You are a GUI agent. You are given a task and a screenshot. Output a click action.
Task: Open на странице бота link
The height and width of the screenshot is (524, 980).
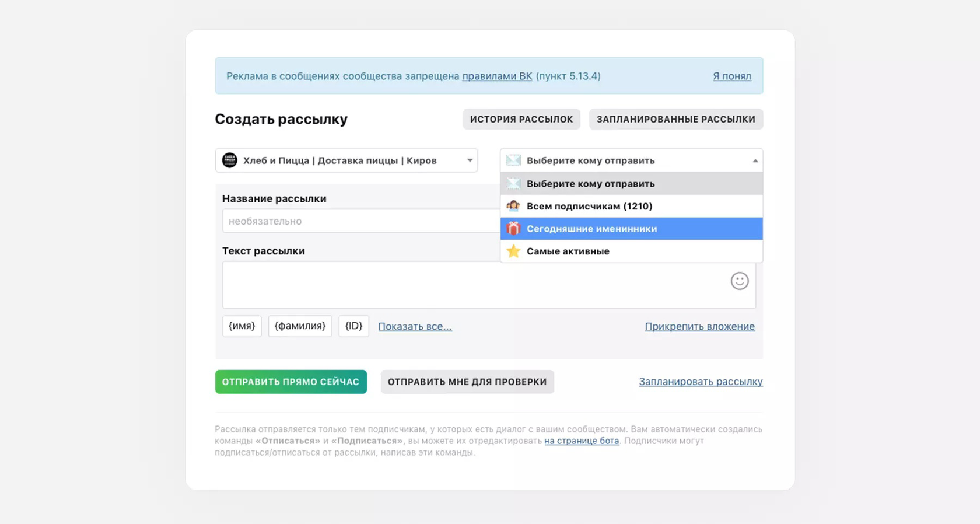tap(582, 441)
